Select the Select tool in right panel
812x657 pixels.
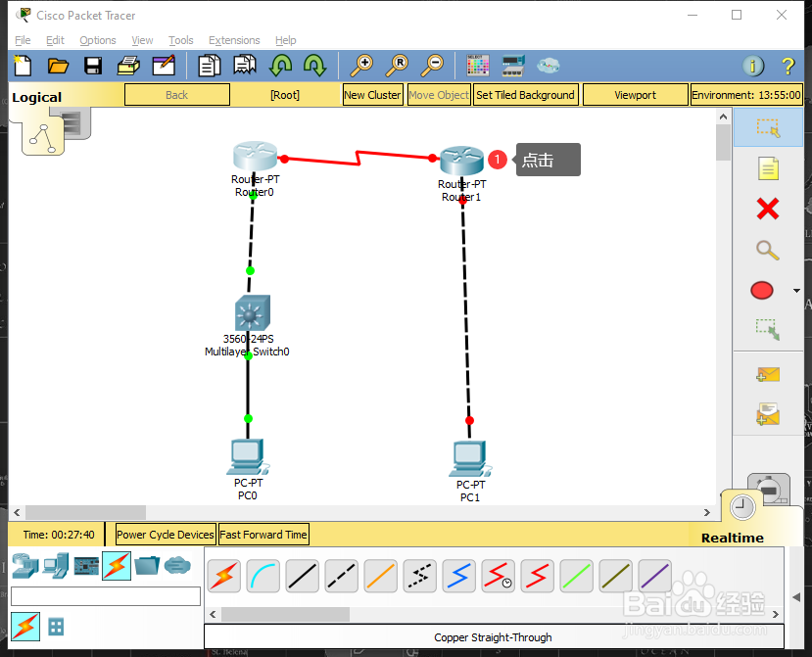point(768,128)
